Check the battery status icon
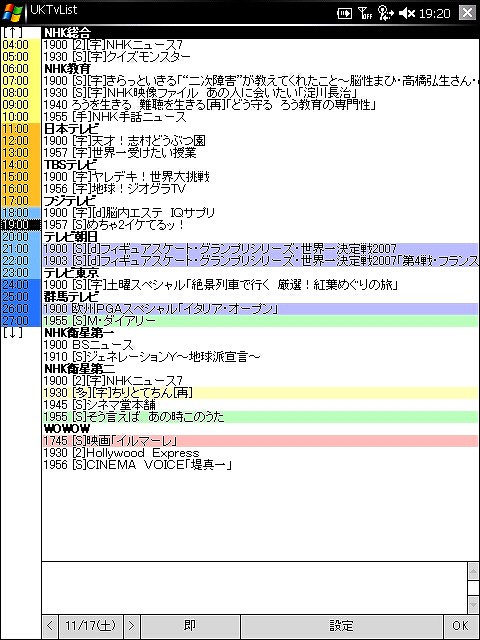This screenshot has height=640, width=480. (x=344, y=13)
